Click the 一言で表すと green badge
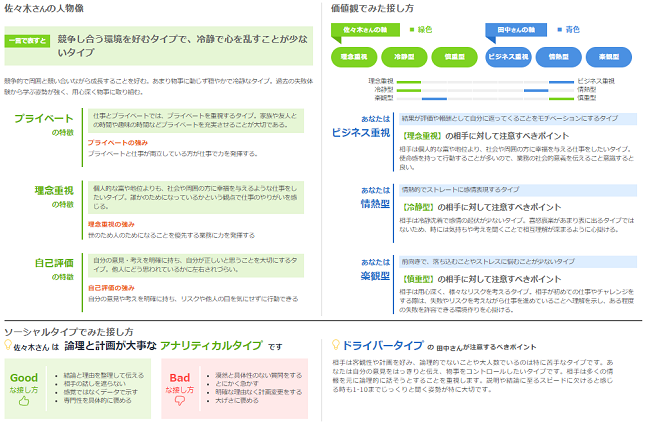This screenshot has height=424, width=650. pos(27,42)
